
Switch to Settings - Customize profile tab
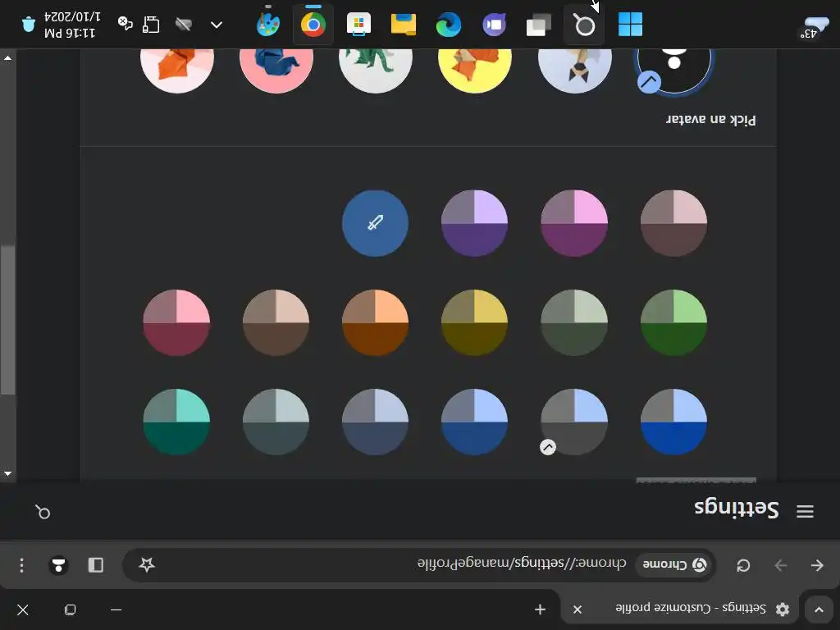click(680, 609)
